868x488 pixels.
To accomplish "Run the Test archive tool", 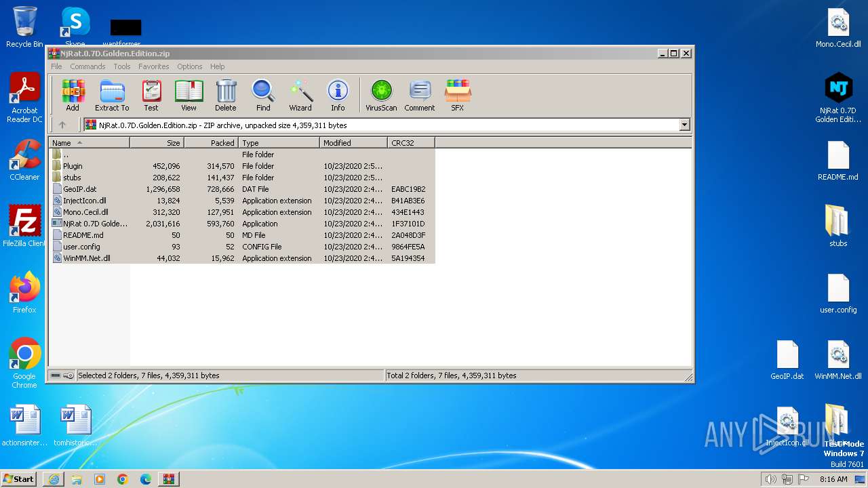I will pos(151,96).
